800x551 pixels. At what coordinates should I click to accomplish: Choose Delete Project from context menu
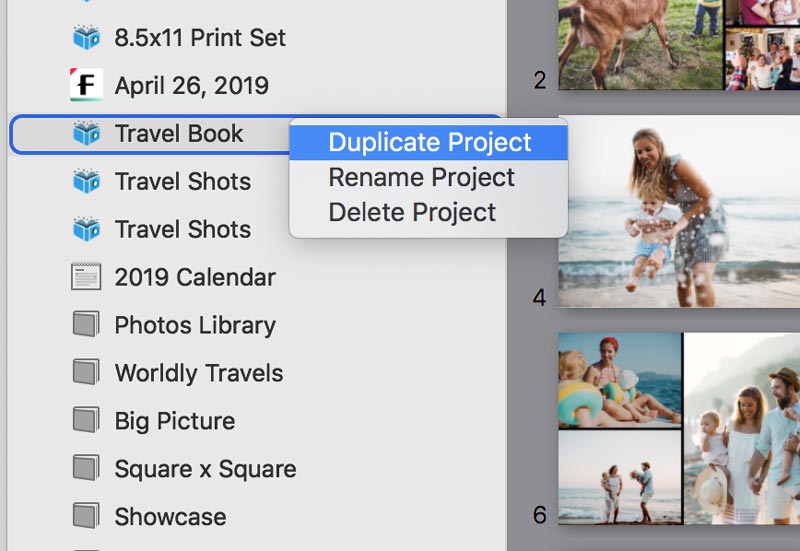pos(429,212)
